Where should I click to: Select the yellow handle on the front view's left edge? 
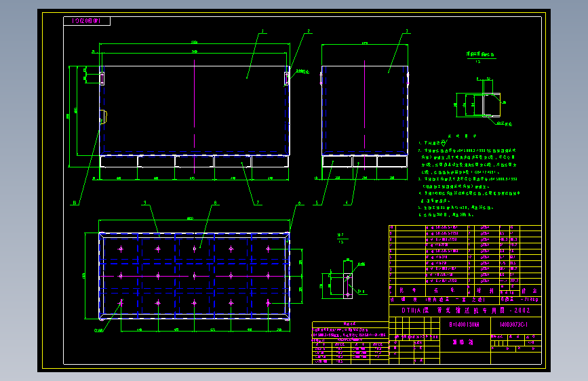coord(104,117)
